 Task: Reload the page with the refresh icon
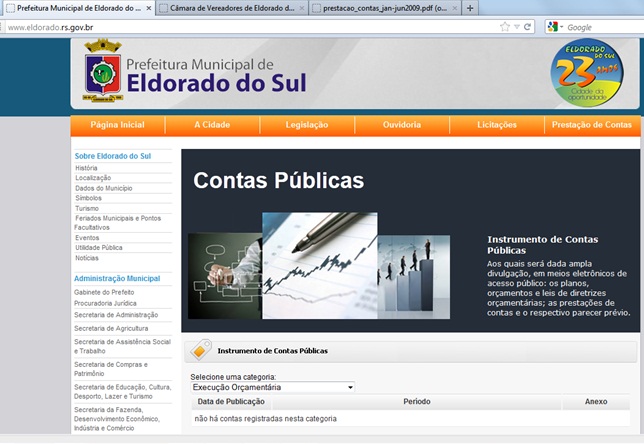pos(527,27)
